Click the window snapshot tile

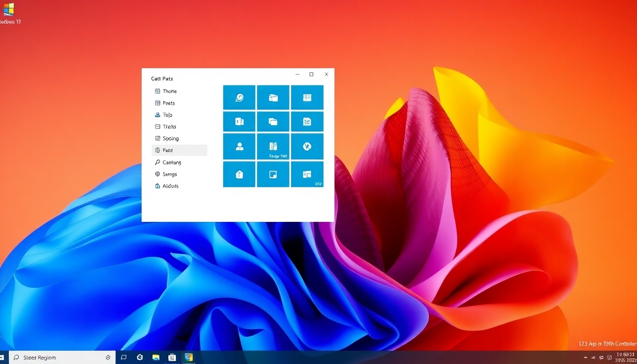click(273, 174)
